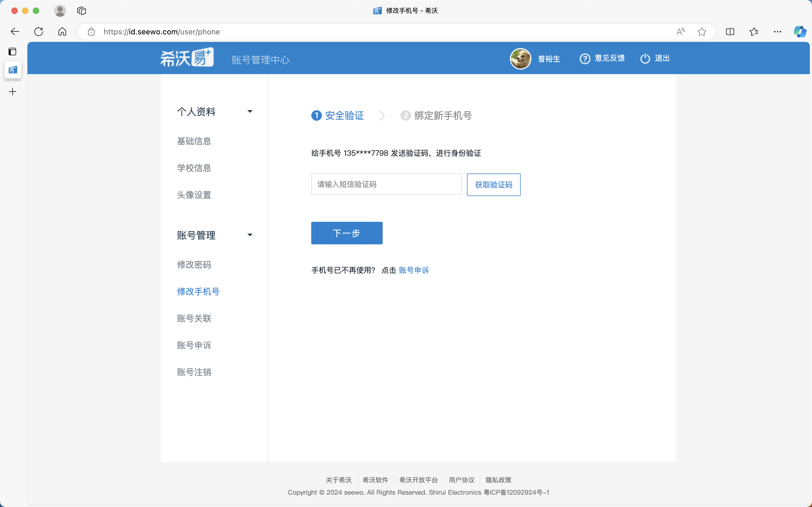The height and width of the screenshot is (507, 812).
Task: Click 获取验证码 button
Action: [x=494, y=185]
